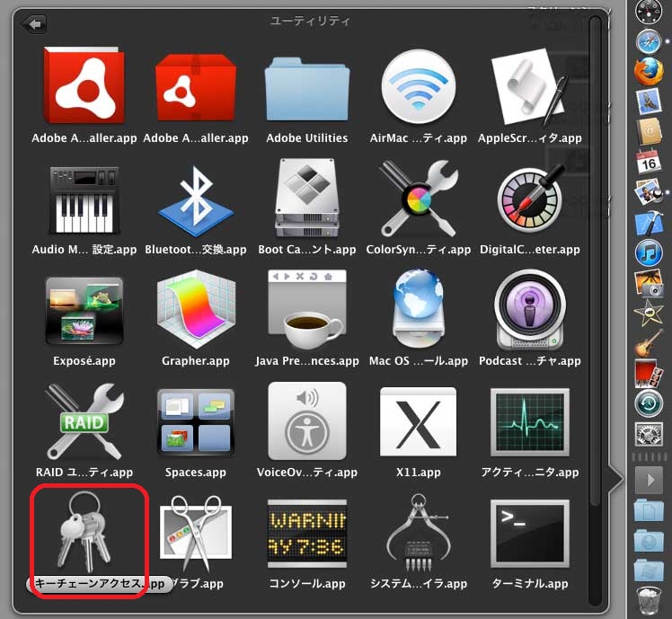Launch DigitalColor Meter app

[x=529, y=203]
